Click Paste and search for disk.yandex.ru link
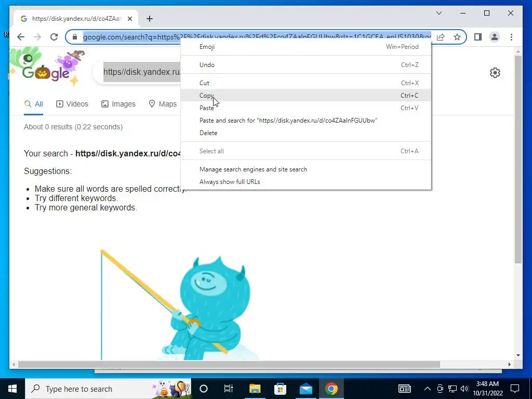This screenshot has width=532, height=399. coord(306,121)
